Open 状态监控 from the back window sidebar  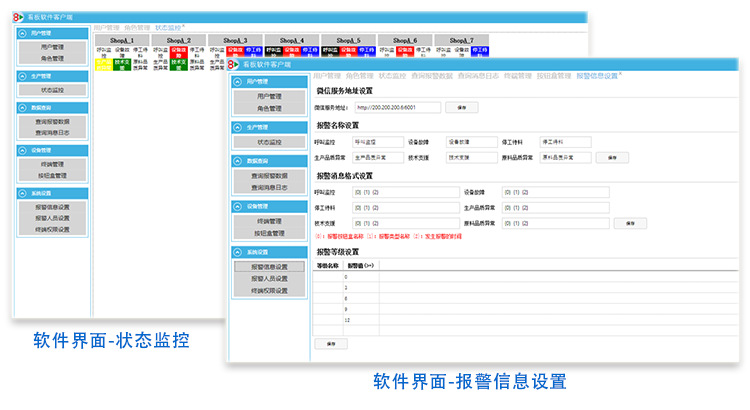pyautogui.click(x=52, y=90)
